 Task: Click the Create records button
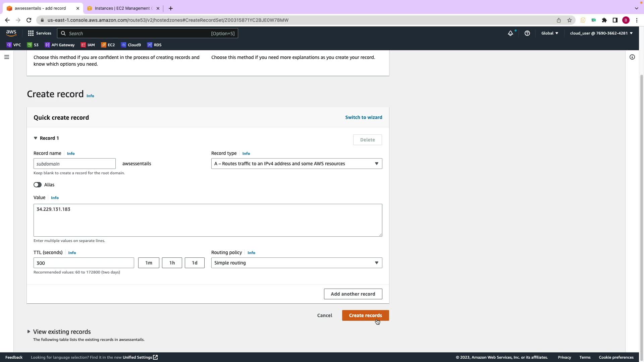pyautogui.click(x=365, y=315)
